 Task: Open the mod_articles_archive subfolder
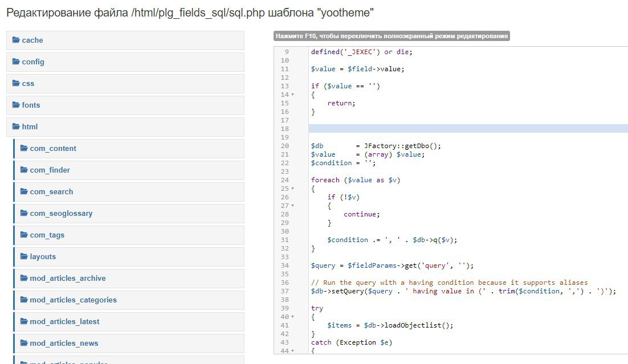click(x=129, y=278)
